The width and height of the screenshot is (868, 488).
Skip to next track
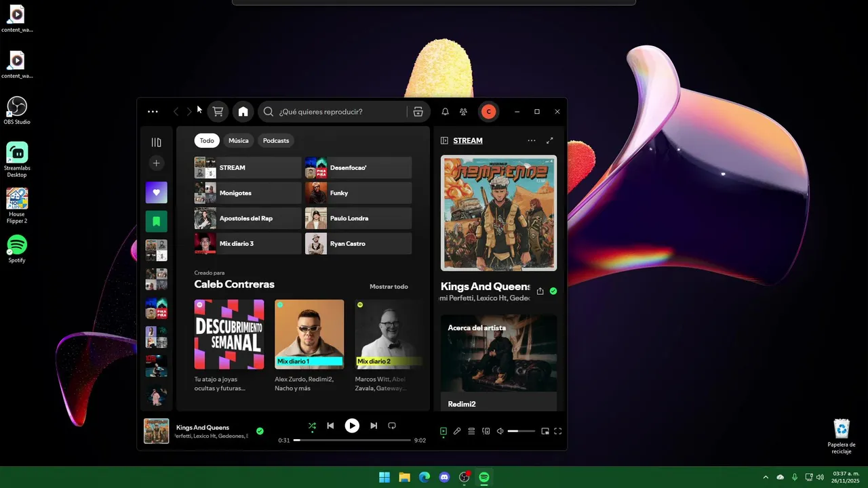point(374,426)
